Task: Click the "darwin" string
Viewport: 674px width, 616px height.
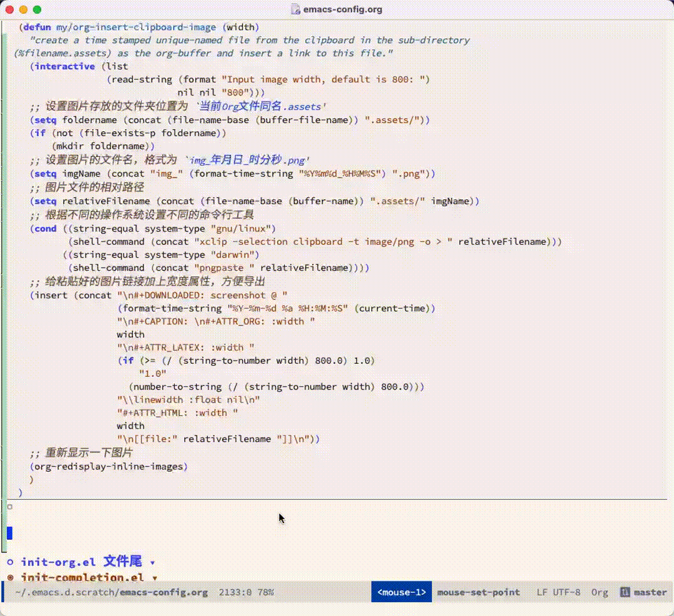Action: (x=232, y=255)
